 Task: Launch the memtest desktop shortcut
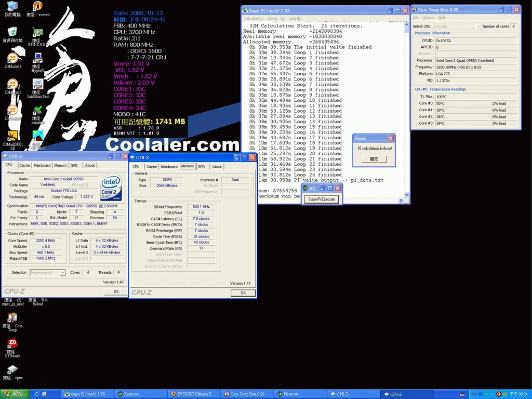pos(37,115)
